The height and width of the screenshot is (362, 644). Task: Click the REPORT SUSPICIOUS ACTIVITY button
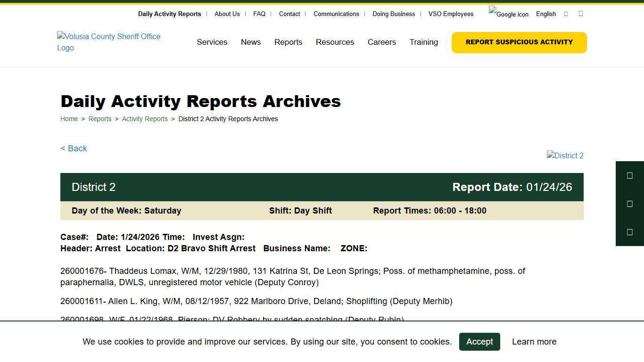coord(519,42)
